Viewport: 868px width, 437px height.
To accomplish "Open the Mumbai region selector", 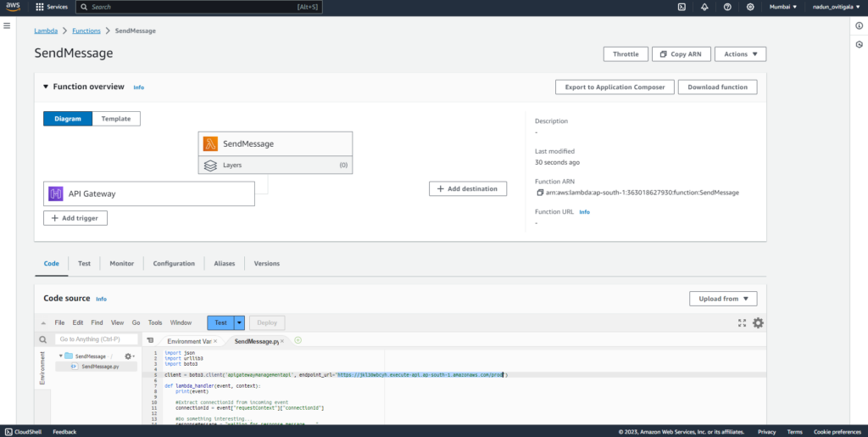I will click(x=782, y=7).
